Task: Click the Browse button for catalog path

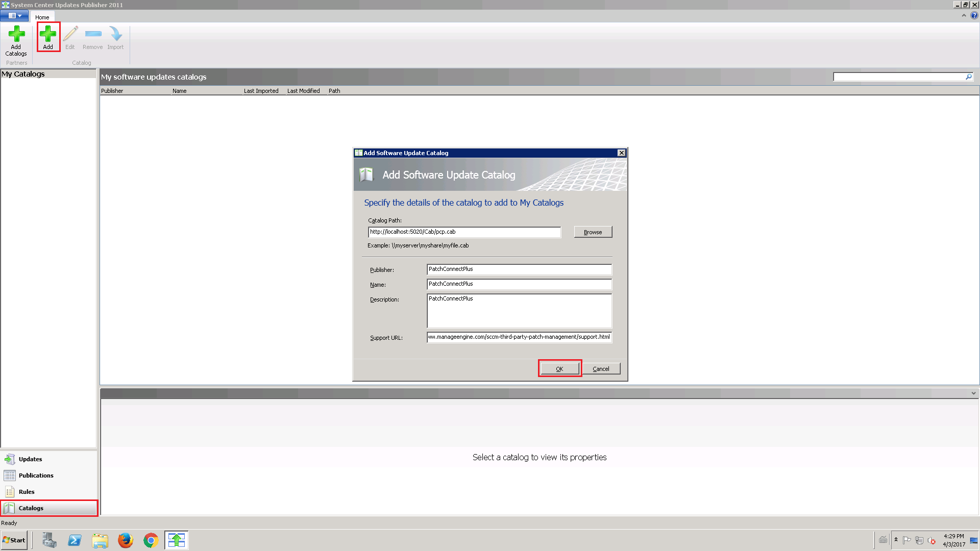Action: [x=592, y=232]
